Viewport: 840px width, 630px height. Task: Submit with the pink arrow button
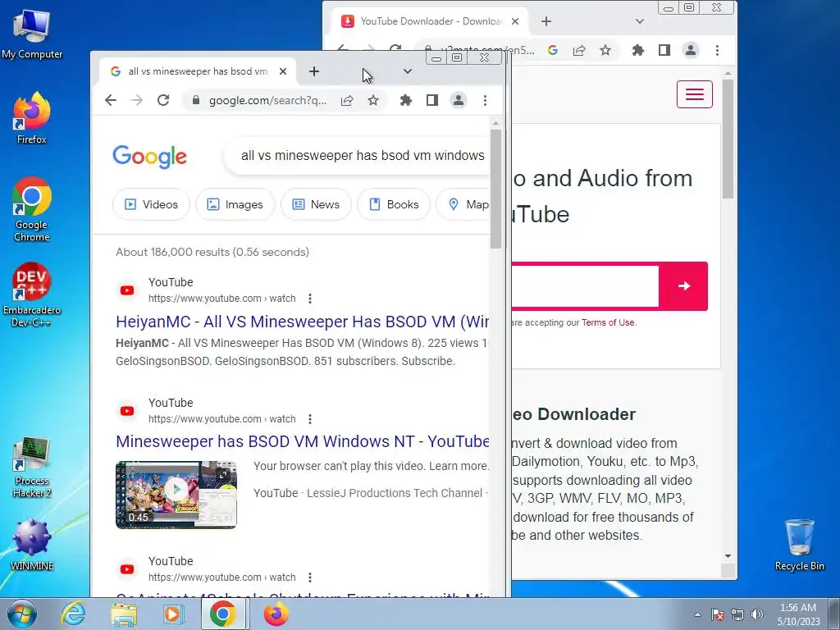point(683,286)
